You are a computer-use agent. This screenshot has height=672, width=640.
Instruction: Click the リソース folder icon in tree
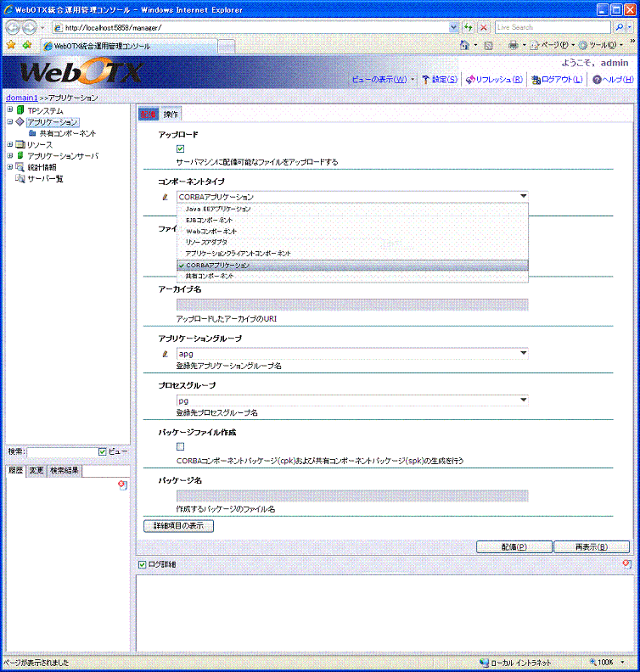tap(20, 145)
